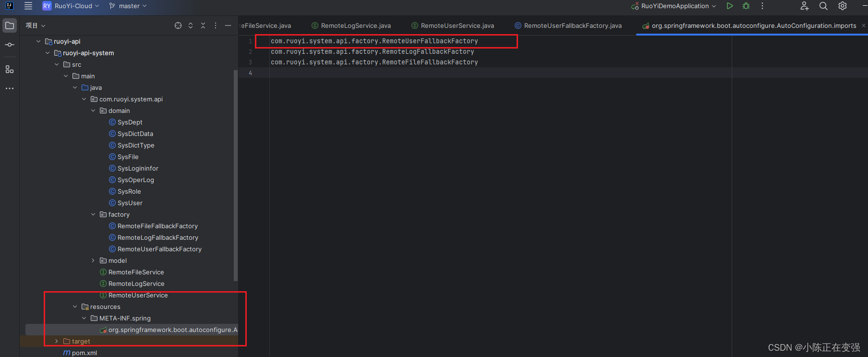868x357 pixels.
Task: Open Search Everywhere magnifier
Action: (x=823, y=6)
